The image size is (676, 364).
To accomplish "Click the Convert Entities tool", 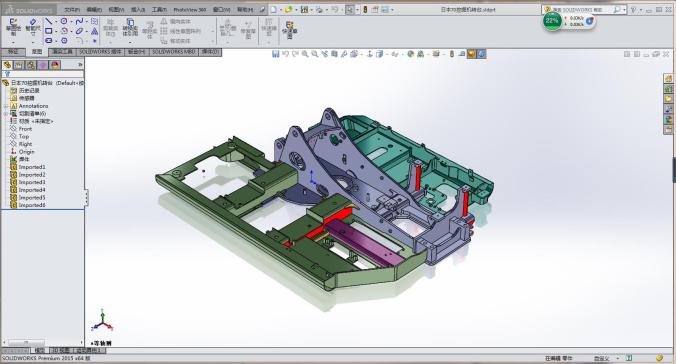I will coord(130,27).
